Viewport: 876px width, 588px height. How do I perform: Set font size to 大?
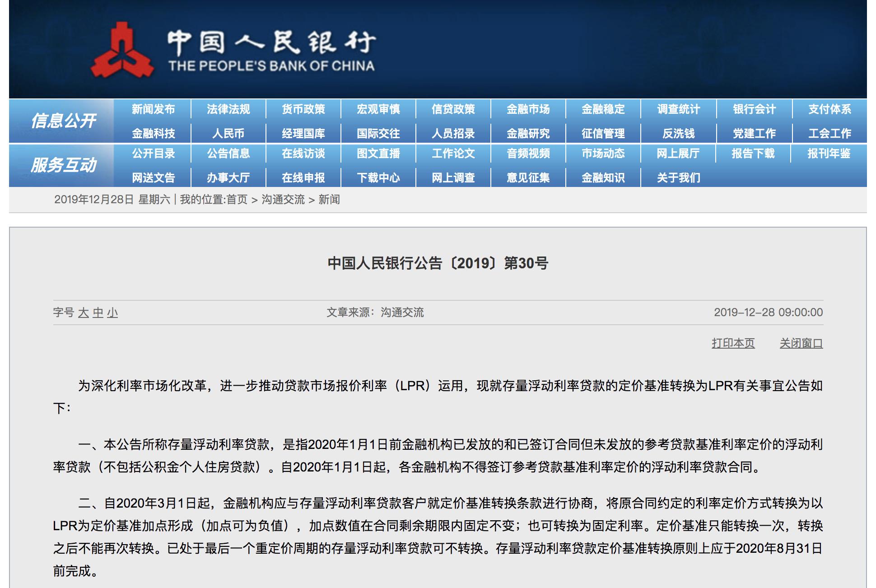point(83,313)
